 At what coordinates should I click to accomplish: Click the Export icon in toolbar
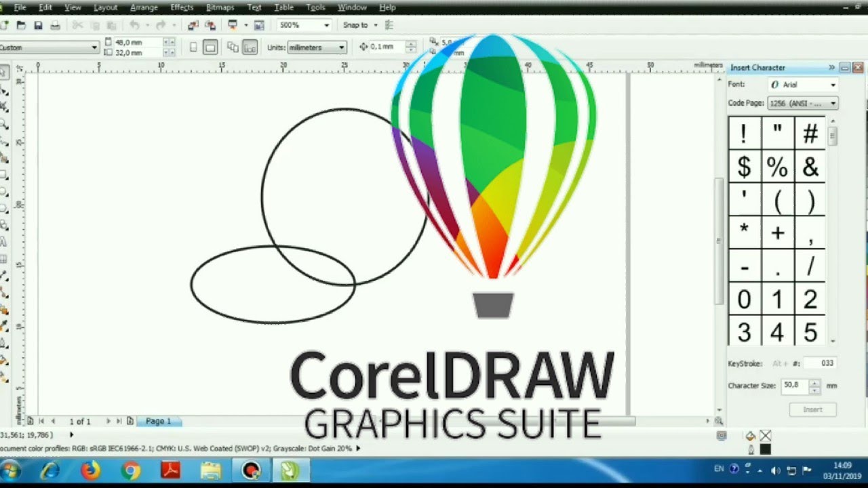210,25
